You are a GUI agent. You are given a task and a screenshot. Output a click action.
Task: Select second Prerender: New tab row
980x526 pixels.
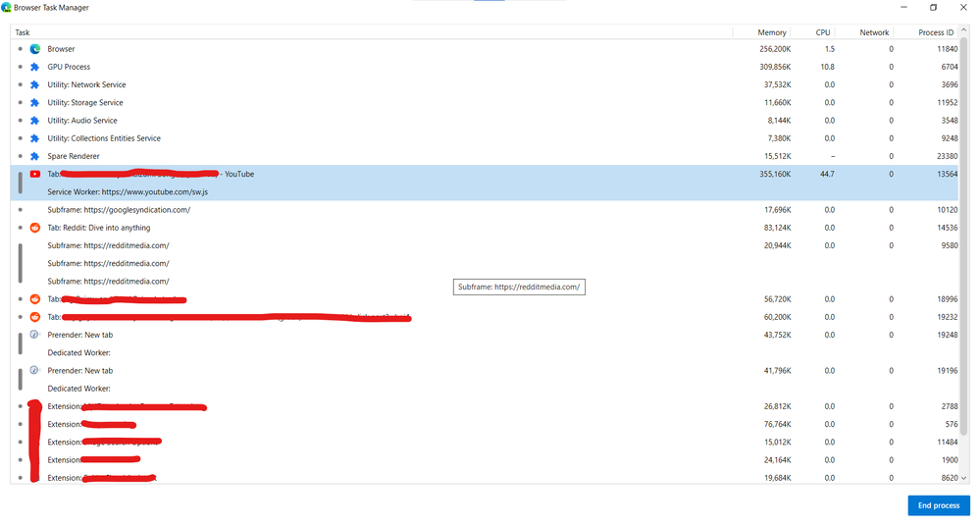[485, 370]
